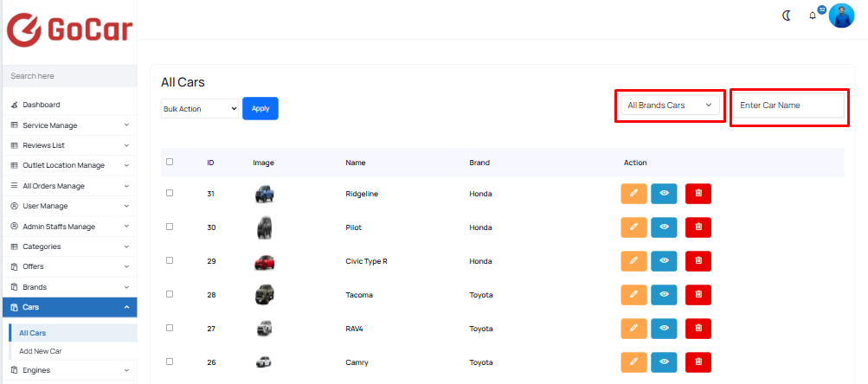The image size is (868, 384).
Task: Edit the RAV4 car entry
Action: point(633,329)
